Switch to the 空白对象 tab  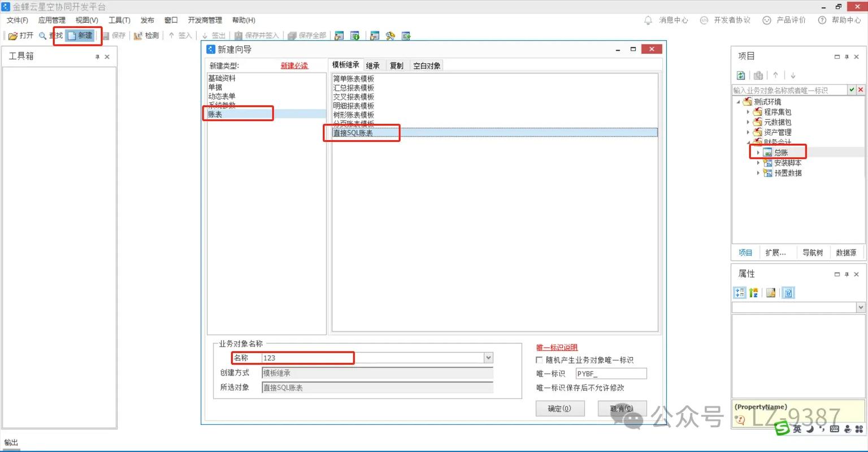(x=427, y=66)
